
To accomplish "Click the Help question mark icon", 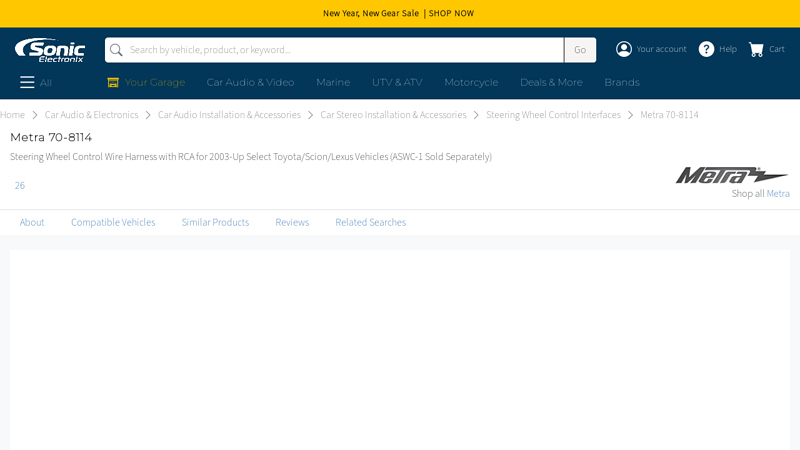I will [x=706, y=49].
